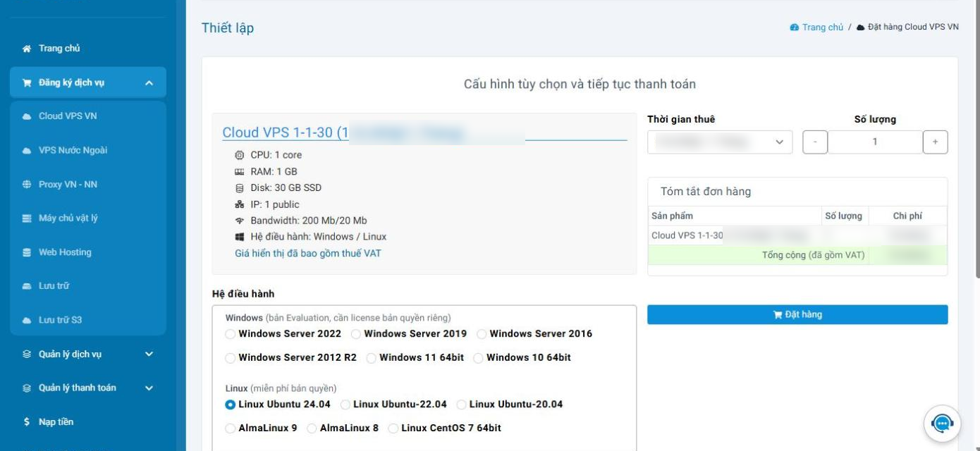Select Linux Ubuntu 24.04 radio option
980x451 pixels.
pyautogui.click(x=231, y=404)
